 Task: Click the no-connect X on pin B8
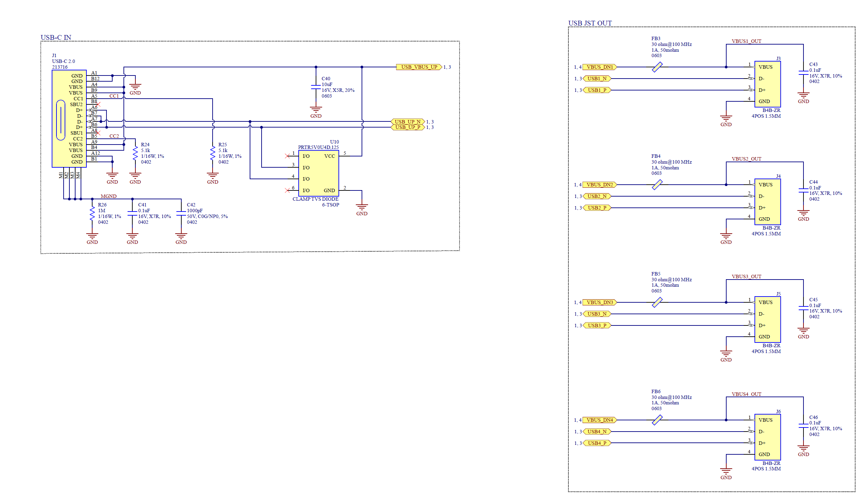98,104
